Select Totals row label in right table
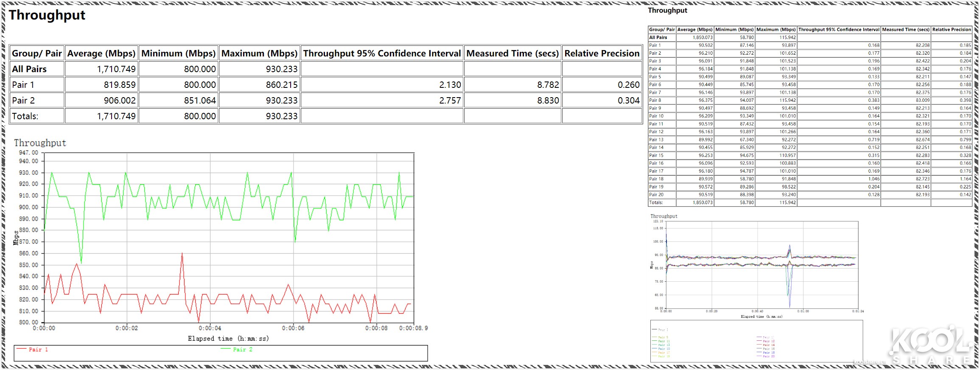This screenshot has width=980, height=370. pyautogui.click(x=656, y=203)
